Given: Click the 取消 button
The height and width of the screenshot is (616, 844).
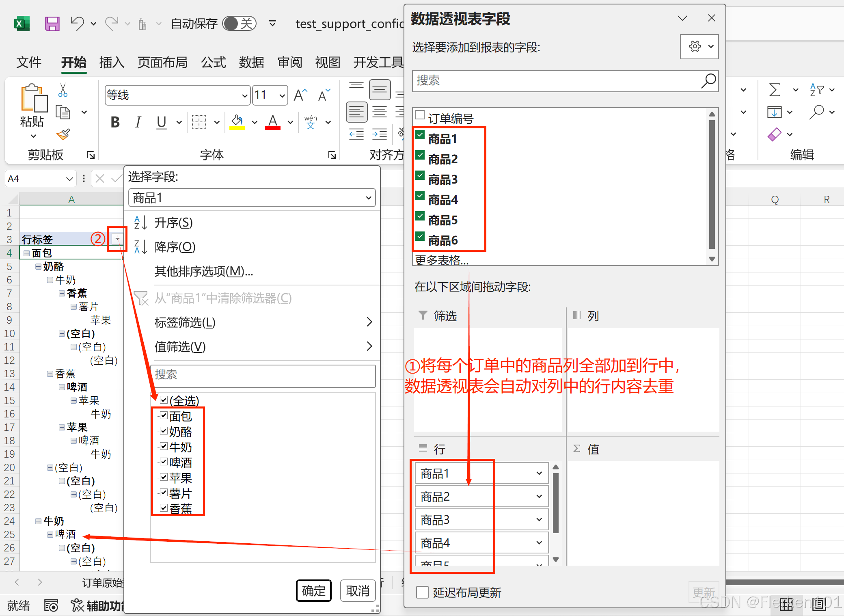Looking at the screenshot, I should (x=358, y=591).
